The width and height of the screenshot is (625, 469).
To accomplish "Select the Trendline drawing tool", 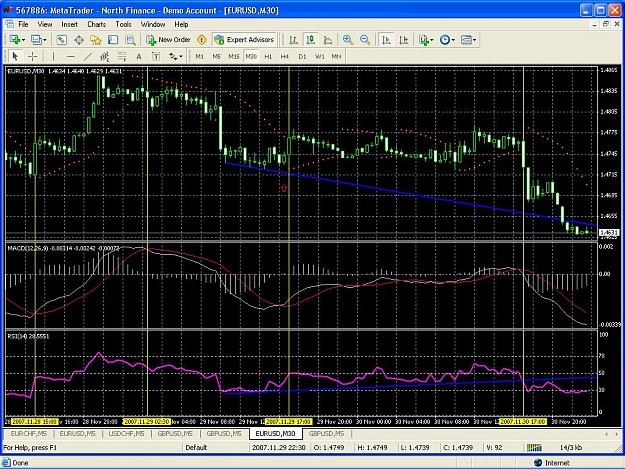I will (x=88, y=56).
